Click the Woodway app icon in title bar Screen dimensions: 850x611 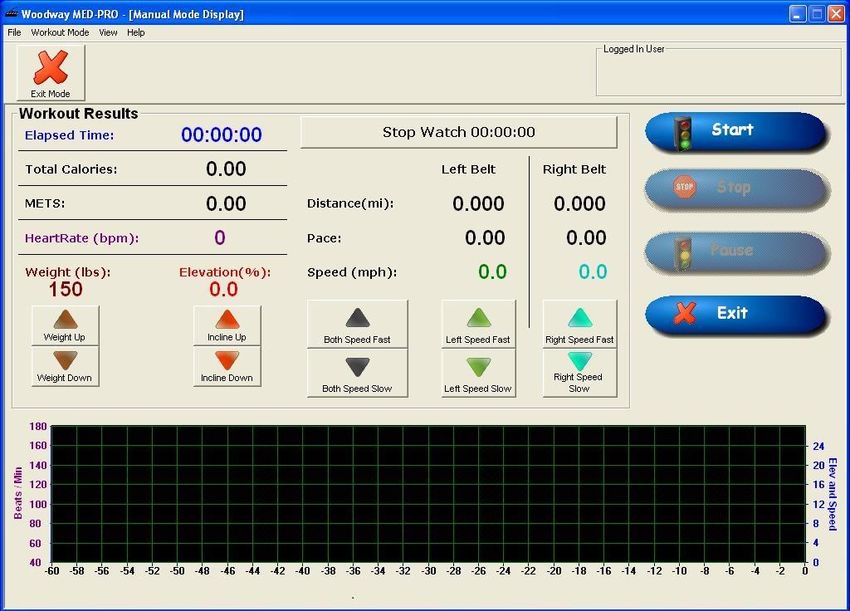click(x=11, y=14)
